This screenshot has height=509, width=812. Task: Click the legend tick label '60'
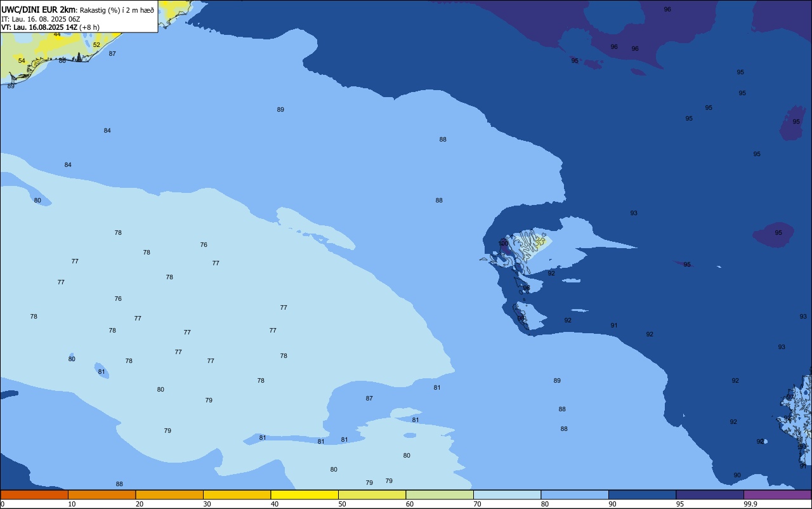[x=410, y=504]
